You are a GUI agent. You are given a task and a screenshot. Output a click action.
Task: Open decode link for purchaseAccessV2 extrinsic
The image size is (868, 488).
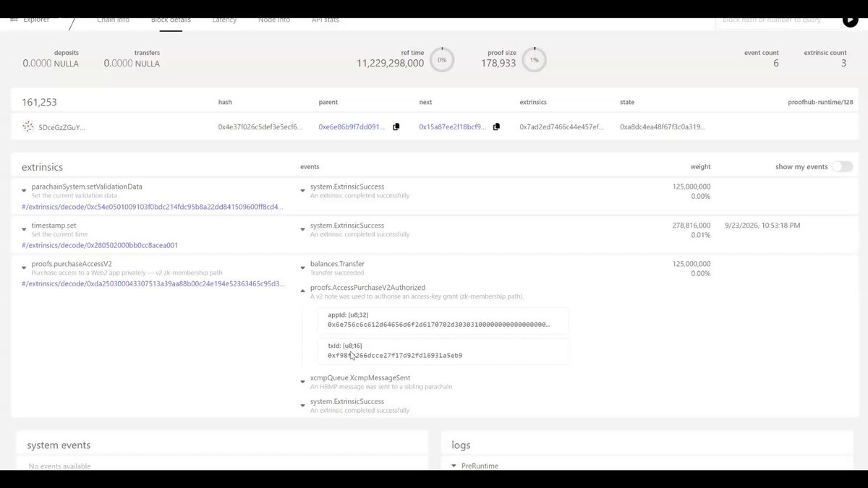coord(153,283)
